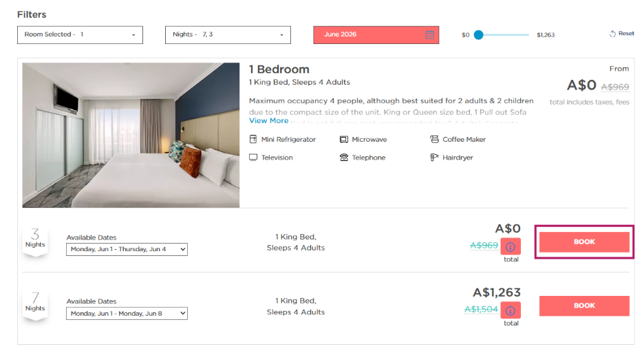Click the Telephone amenity icon
Image resolution: width=644 pixels, height=353 pixels.
tap(344, 158)
